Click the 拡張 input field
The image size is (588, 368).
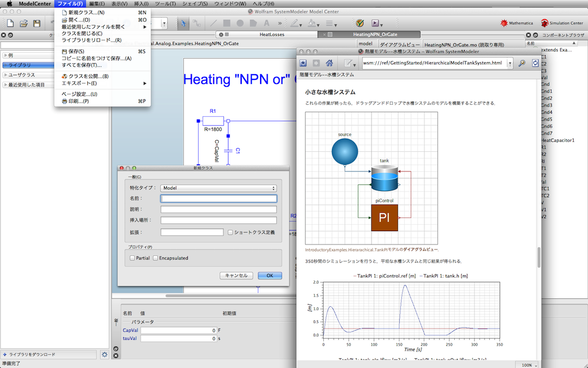pos(192,232)
